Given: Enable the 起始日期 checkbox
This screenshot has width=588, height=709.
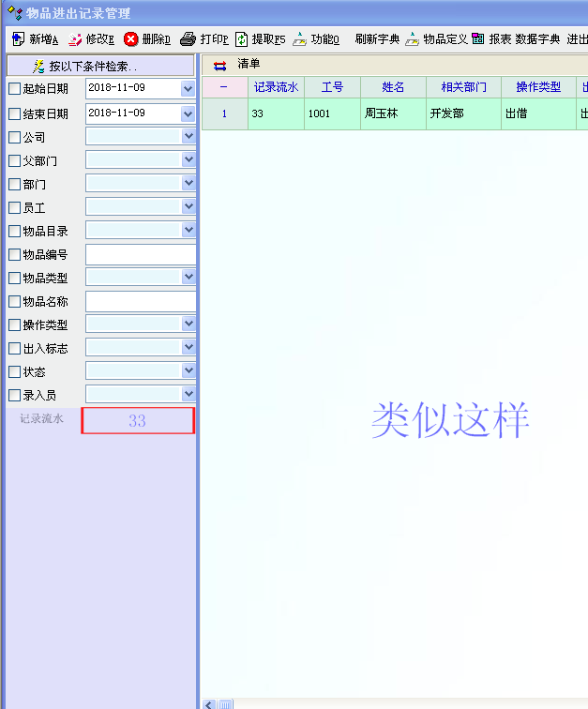Looking at the screenshot, I should pyautogui.click(x=14, y=89).
